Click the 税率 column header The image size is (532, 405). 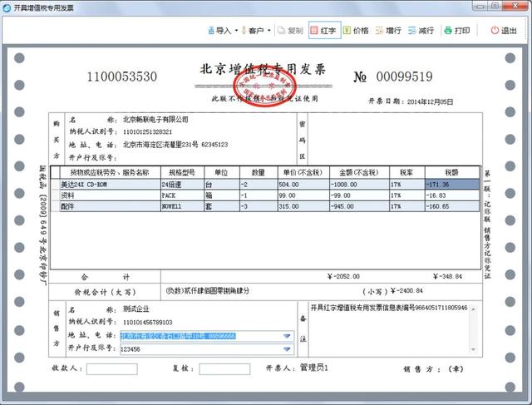point(407,172)
